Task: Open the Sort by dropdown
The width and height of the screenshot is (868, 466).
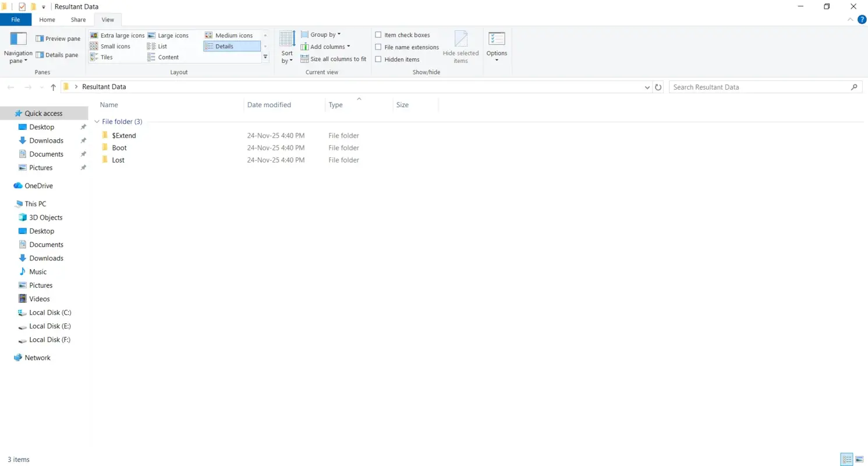Action: [286, 47]
